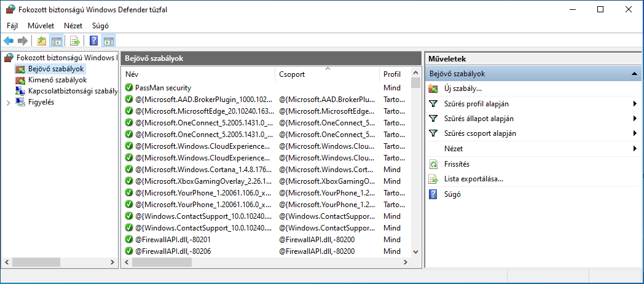
Task: Click the Up one level folder icon
Action: (42, 41)
